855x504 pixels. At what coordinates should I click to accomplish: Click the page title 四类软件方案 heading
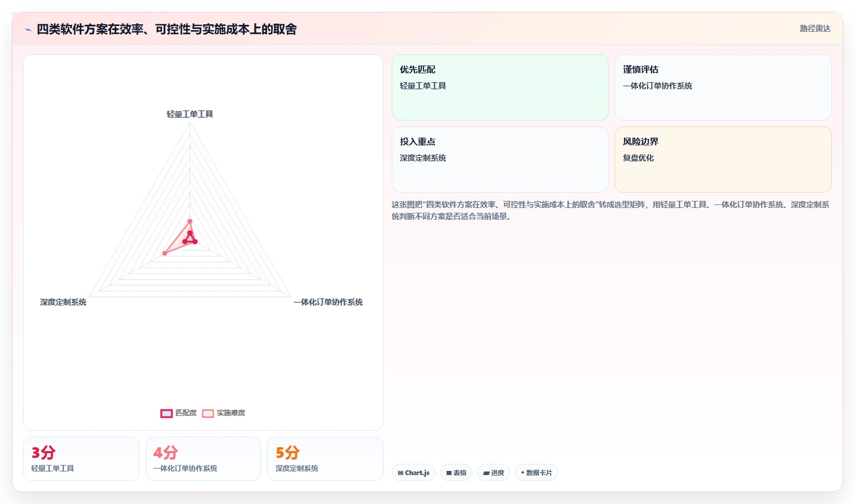point(167,30)
